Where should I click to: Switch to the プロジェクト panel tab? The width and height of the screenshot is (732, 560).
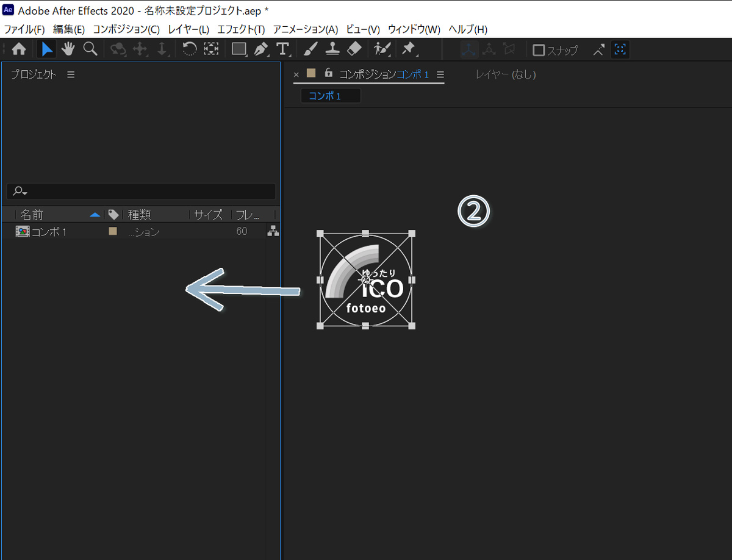34,74
